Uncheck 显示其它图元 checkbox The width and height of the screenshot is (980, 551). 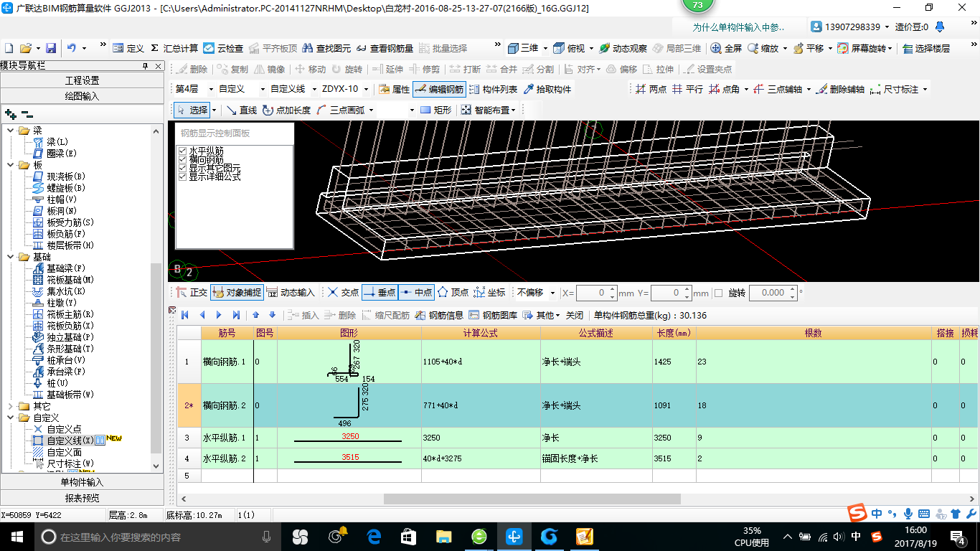tap(183, 168)
